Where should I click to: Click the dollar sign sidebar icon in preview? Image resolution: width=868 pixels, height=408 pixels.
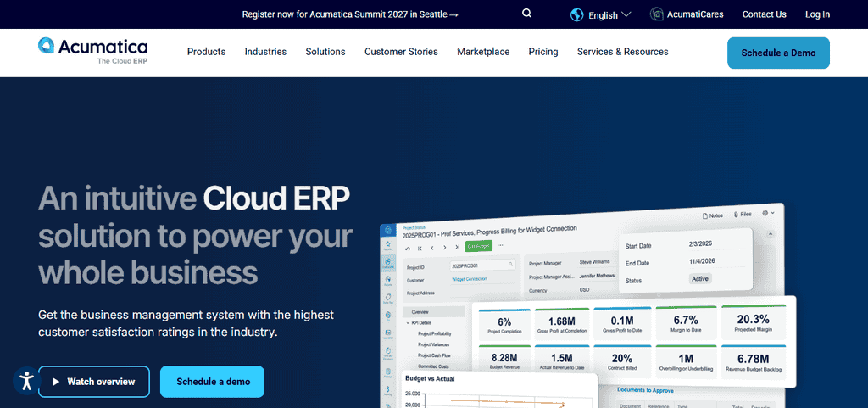click(388, 391)
